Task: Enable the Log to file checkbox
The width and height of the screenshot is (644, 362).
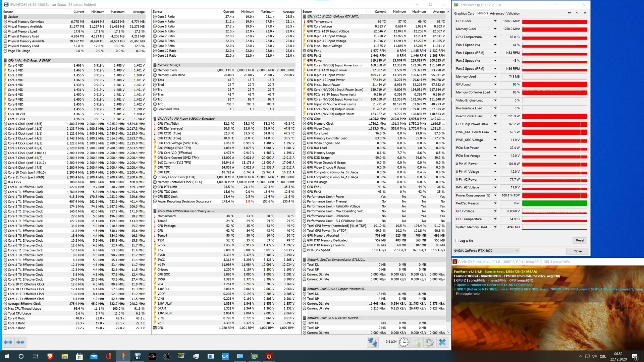Action: pos(457,241)
